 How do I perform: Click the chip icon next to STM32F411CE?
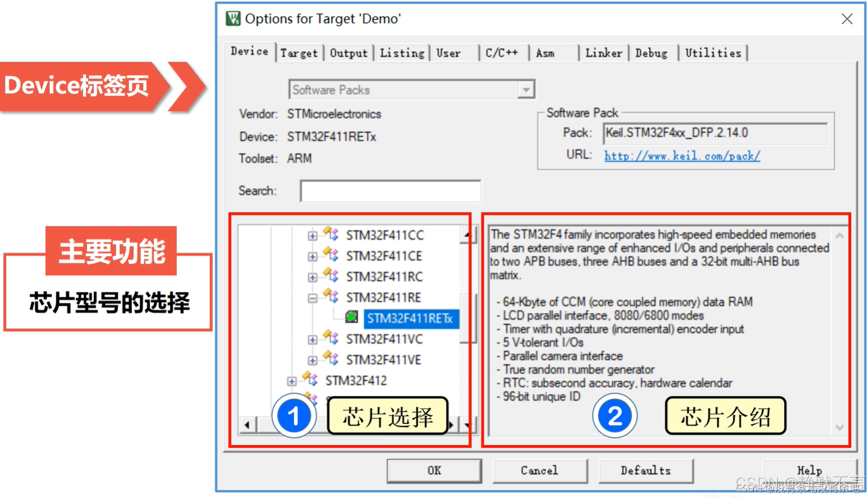tap(330, 255)
